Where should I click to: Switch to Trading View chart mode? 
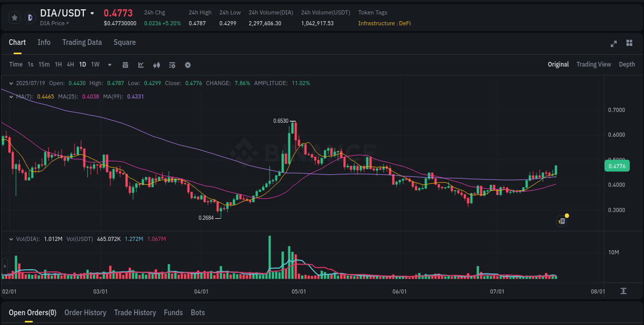point(594,64)
